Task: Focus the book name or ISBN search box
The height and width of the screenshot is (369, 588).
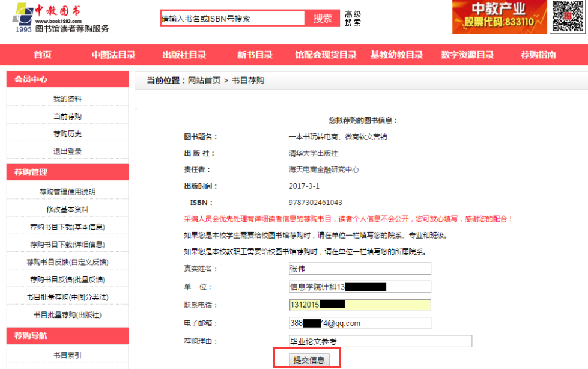Action: click(x=232, y=19)
